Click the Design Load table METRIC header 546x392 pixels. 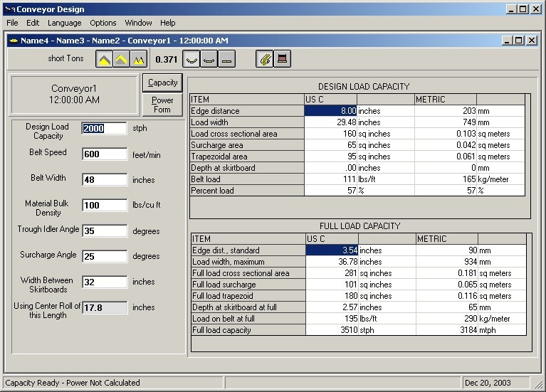point(446,100)
